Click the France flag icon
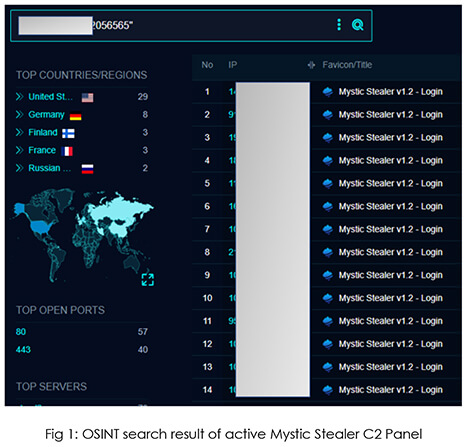This screenshot has width=471, height=447. (x=67, y=152)
